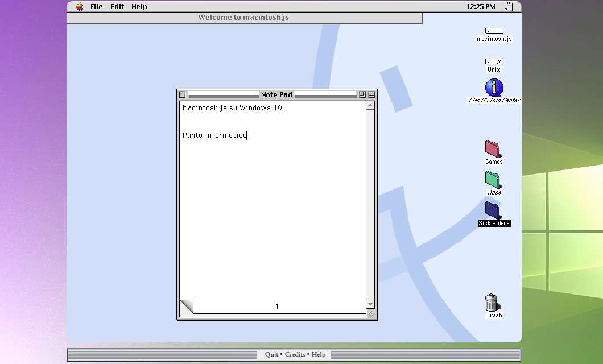Open the application switcher icon in menu bar
The height and width of the screenshot is (364, 603).
click(509, 6)
